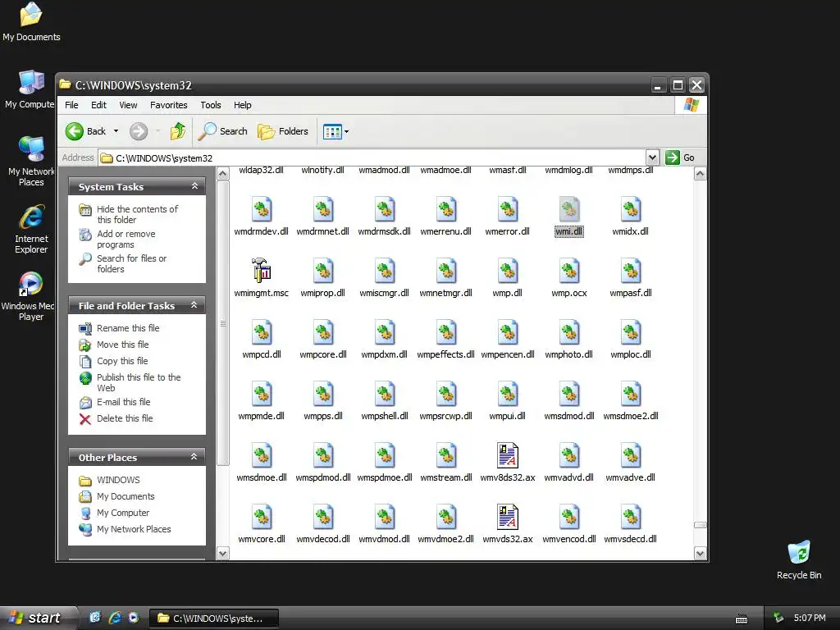Select the wmp.ocx file icon
The width and height of the screenshot is (840, 630).
click(569, 270)
